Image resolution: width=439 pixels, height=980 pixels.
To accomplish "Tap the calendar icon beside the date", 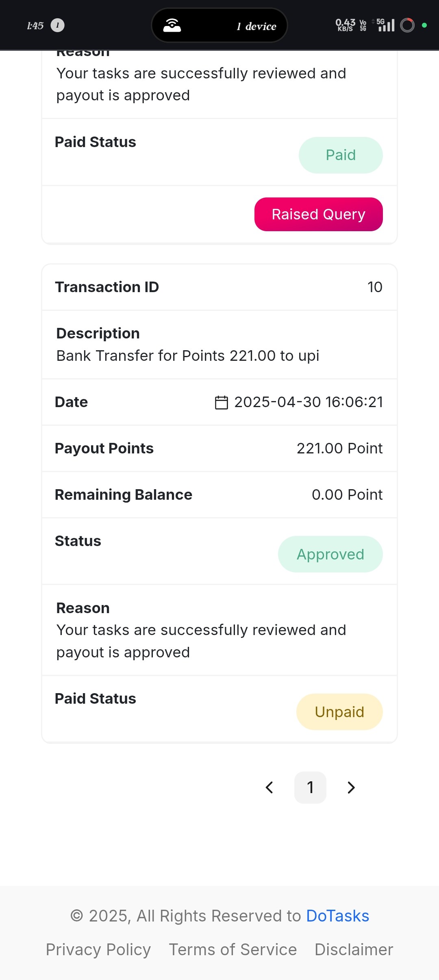I will (222, 402).
